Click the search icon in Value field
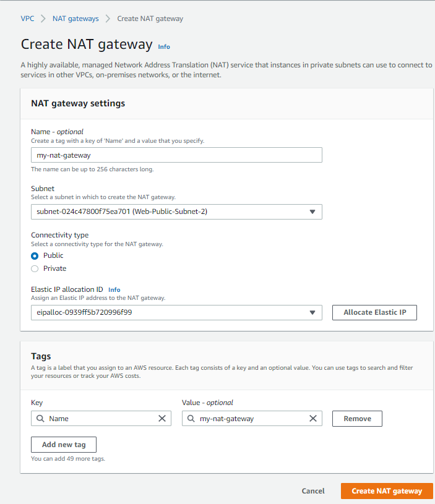 coord(191,419)
